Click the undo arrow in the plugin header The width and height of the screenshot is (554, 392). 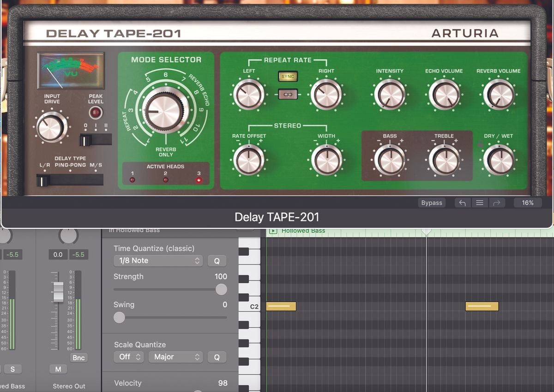(x=463, y=202)
